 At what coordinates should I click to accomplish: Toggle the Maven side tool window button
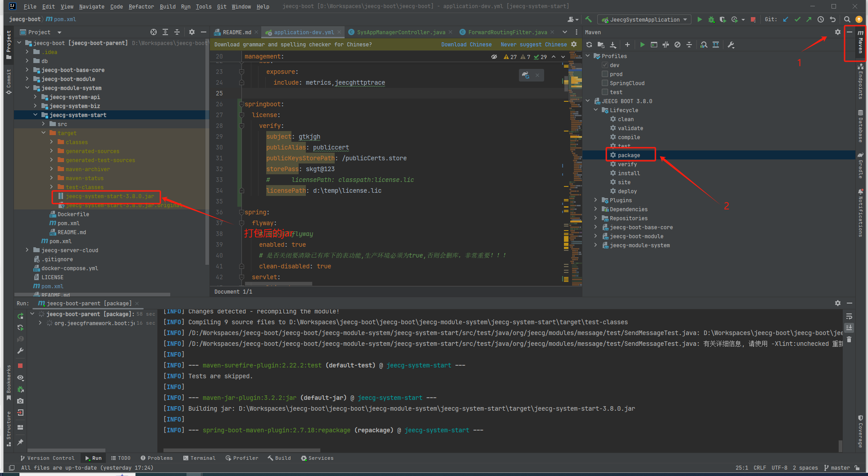pos(860,41)
